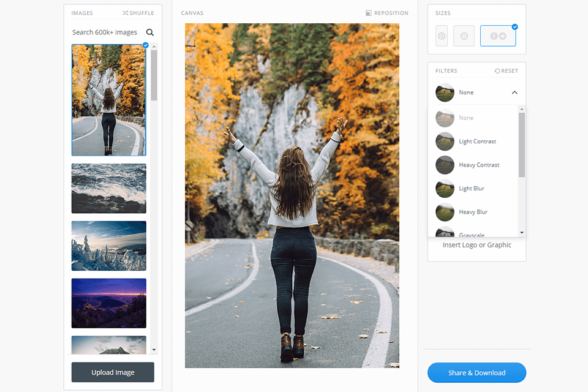Select the Pinterest size option
Screen dimensions: 588x392
[442, 36]
